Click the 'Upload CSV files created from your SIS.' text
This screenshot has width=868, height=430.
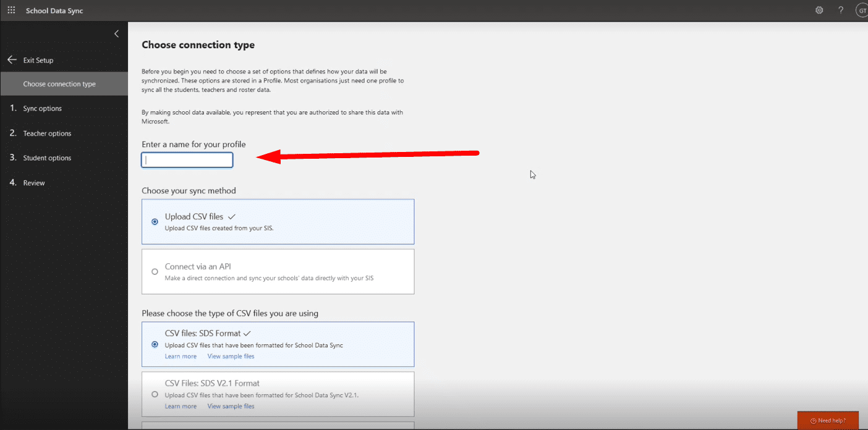(x=219, y=228)
